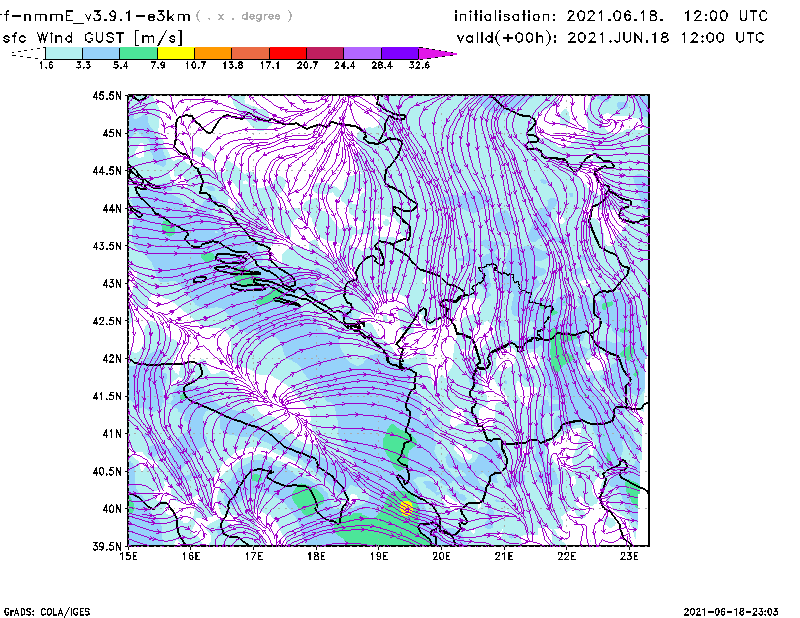Click the '44.5N' latitude label
Image resolution: width=800 pixels, height=618 pixels.
click(x=107, y=170)
